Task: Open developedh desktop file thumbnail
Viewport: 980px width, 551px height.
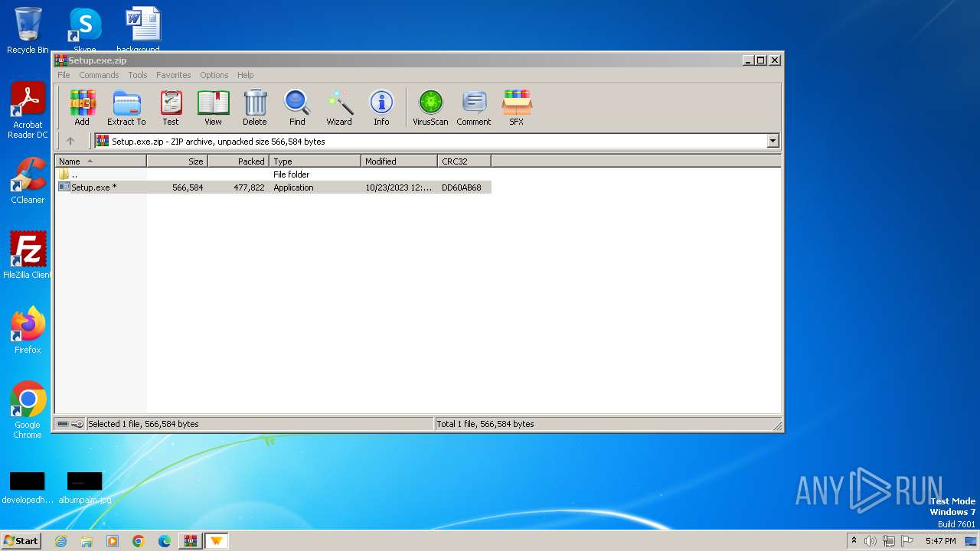Action: pos(27,487)
